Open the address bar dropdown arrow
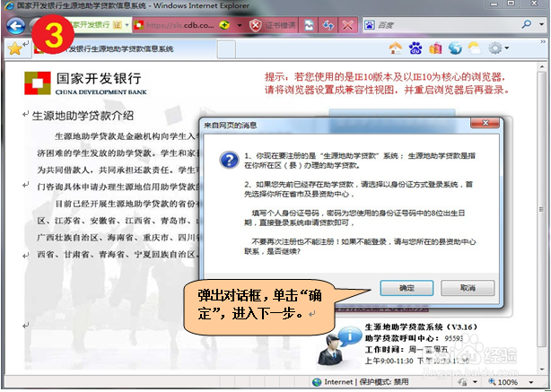 point(240,25)
